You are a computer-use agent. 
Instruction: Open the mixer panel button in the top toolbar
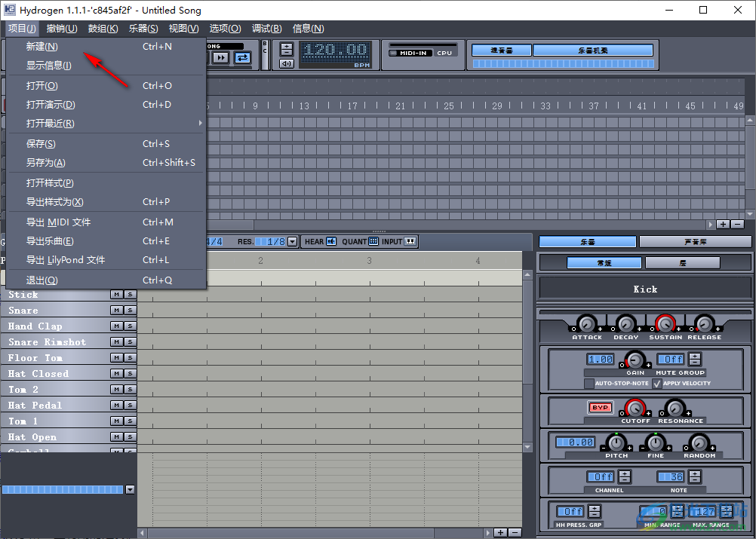pyautogui.click(x=502, y=50)
